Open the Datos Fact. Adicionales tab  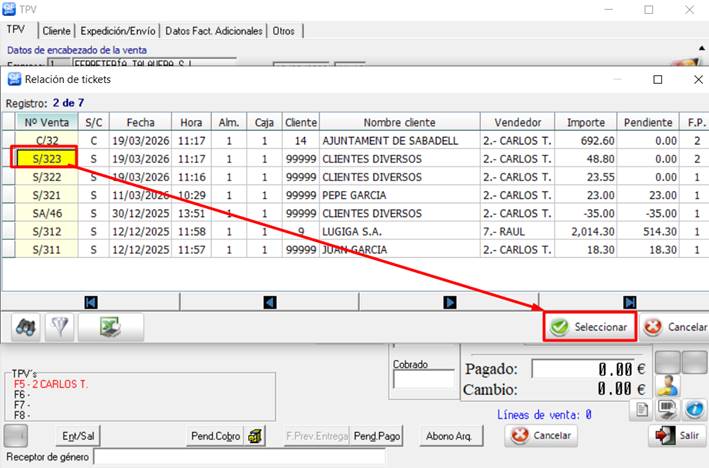pyautogui.click(x=215, y=31)
